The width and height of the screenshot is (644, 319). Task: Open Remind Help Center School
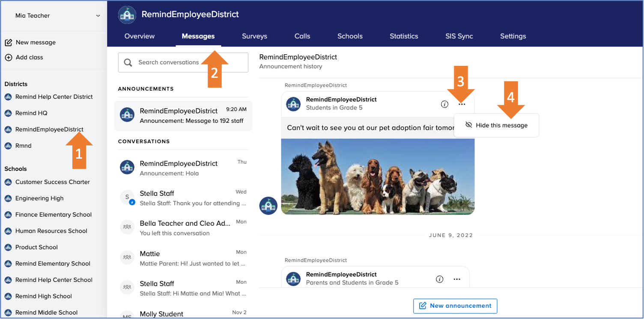tap(54, 280)
